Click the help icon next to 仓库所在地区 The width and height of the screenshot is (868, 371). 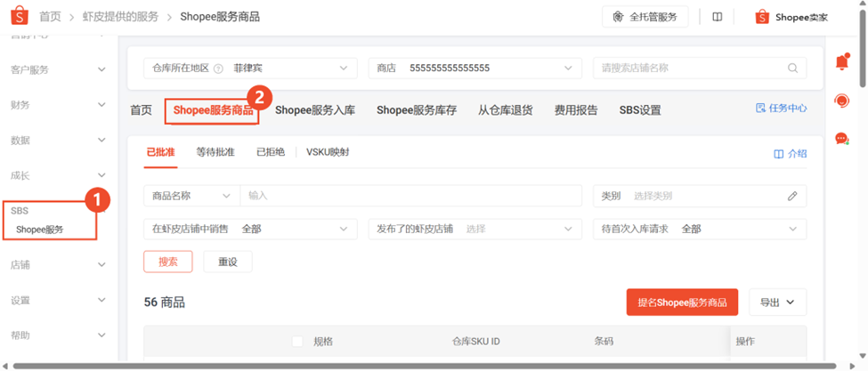[218, 69]
